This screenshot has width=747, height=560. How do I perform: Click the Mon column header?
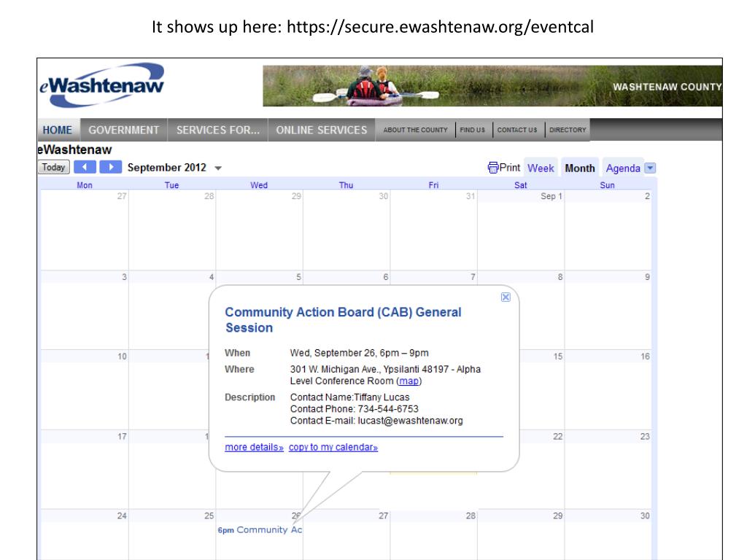85,184
